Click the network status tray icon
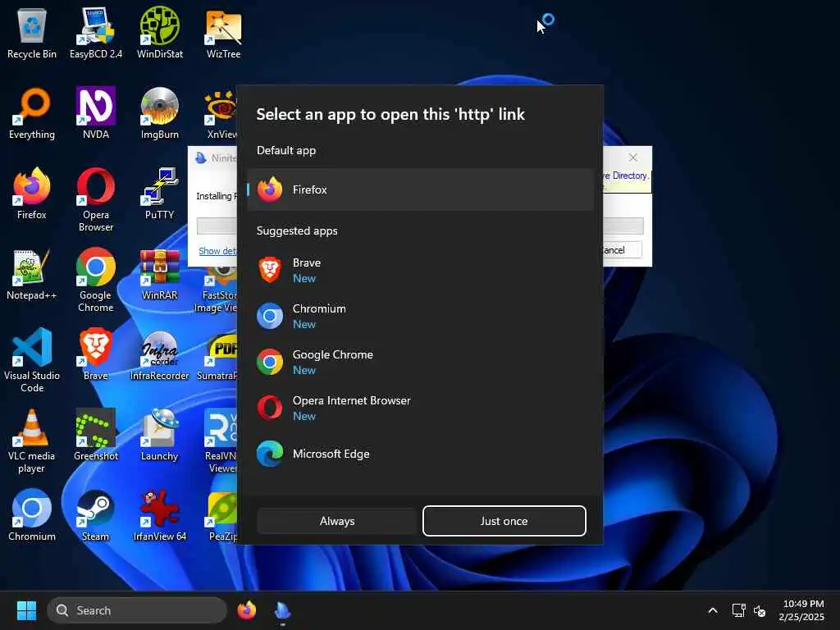This screenshot has height=630, width=840. tap(739, 610)
